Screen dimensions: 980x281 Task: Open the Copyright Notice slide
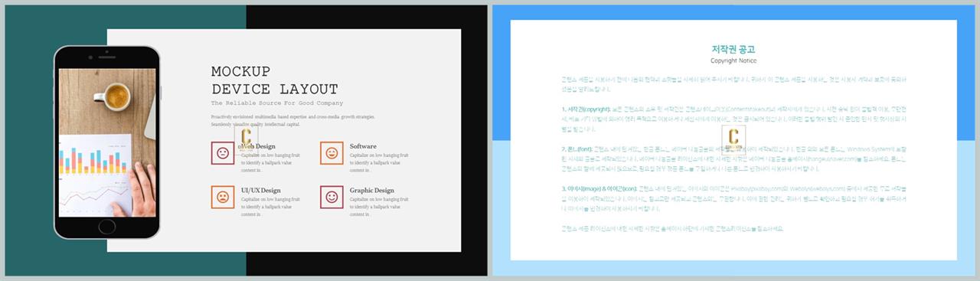(733, 140)
